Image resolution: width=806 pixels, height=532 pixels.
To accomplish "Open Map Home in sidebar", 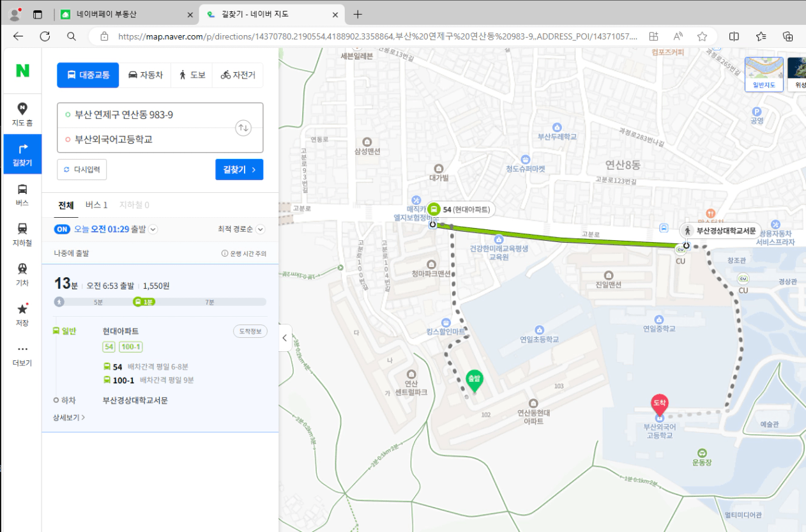I will pos(22,114).
